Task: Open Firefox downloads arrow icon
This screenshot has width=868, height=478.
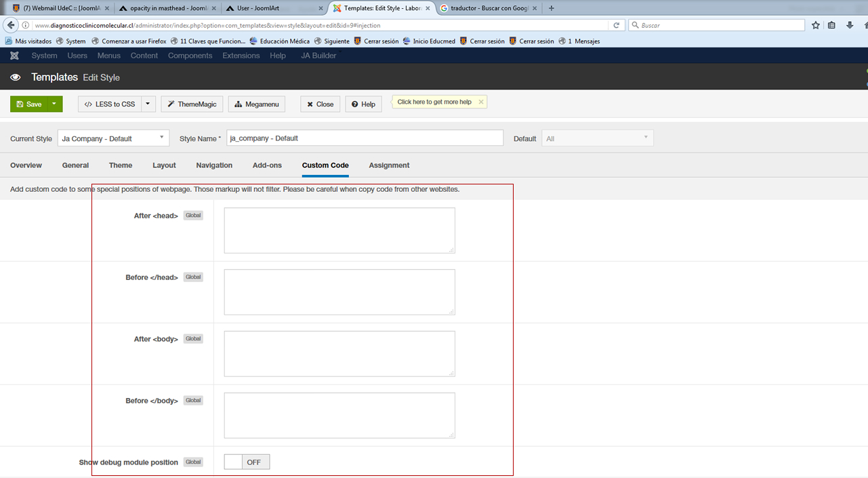Action: click(x=850, y=25)
